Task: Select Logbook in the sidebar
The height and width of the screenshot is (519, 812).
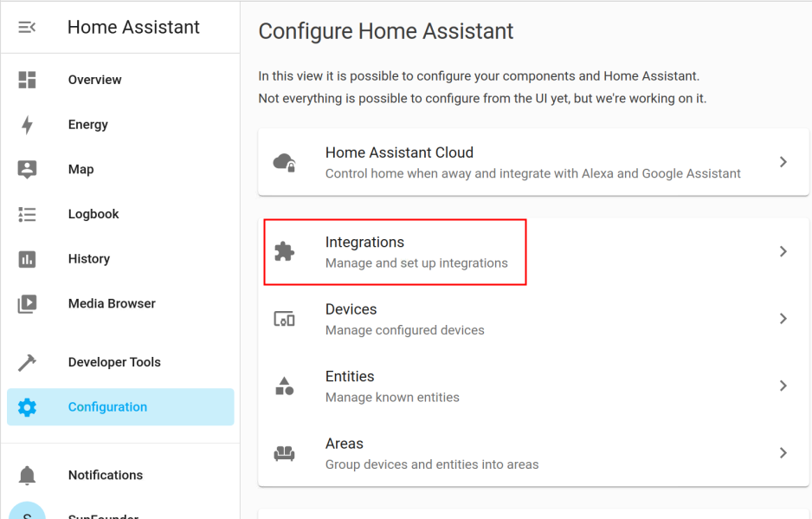Action: [120, 214]
